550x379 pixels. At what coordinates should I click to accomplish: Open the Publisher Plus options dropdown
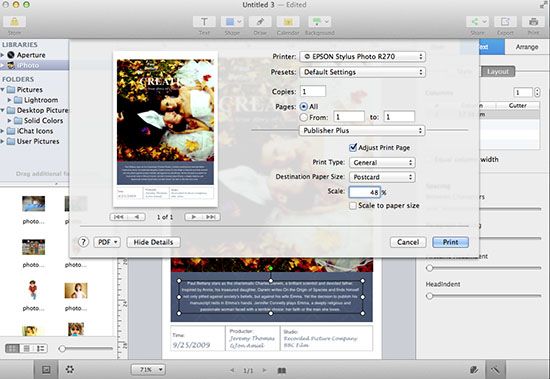(362, 131)
